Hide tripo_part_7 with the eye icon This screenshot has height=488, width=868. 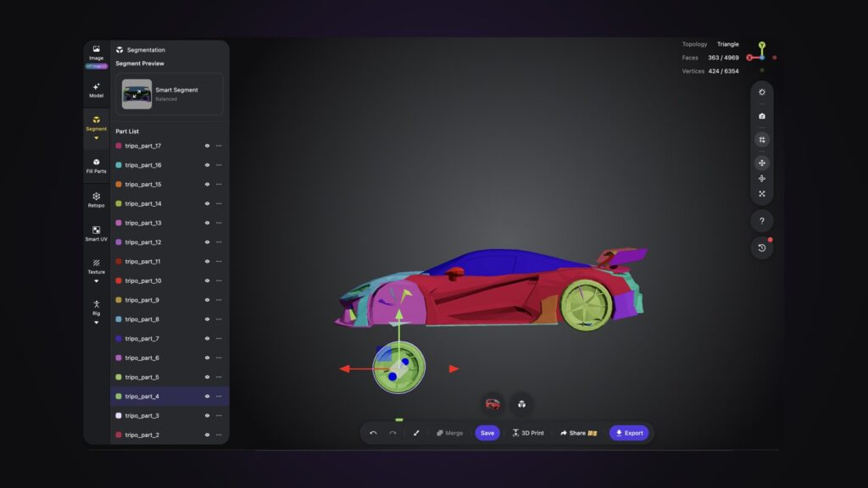pyautogui.click(x=207, y=339)
